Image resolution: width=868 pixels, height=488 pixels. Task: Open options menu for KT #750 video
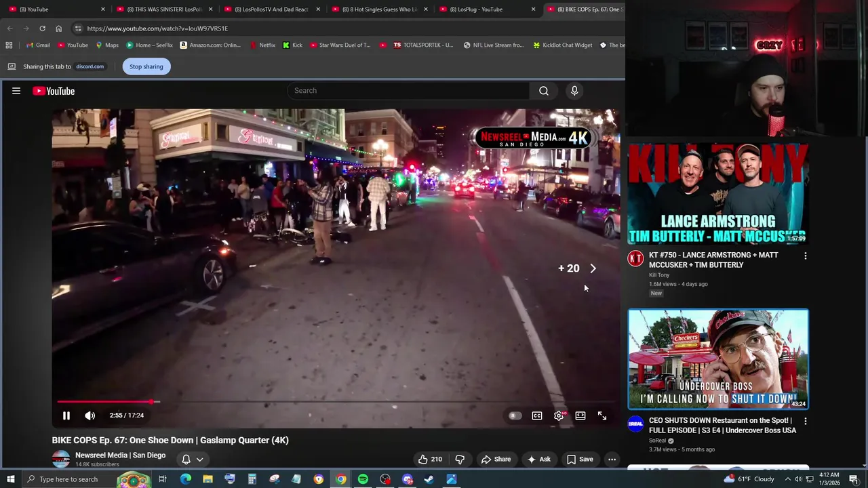(805, 256)
